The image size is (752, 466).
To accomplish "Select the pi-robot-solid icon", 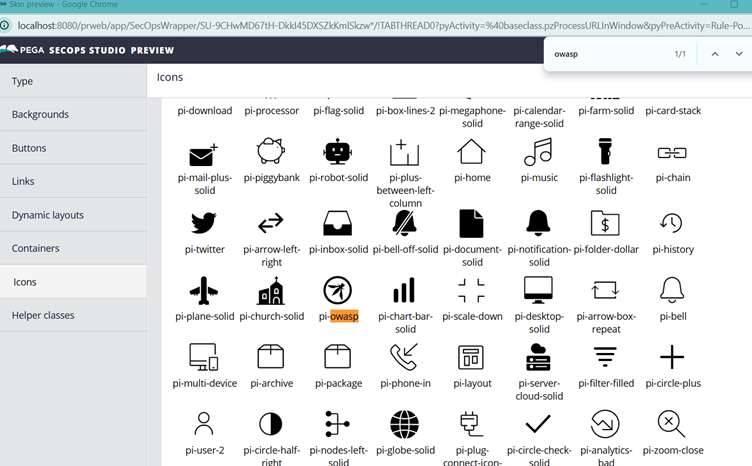I will (338, 153).
